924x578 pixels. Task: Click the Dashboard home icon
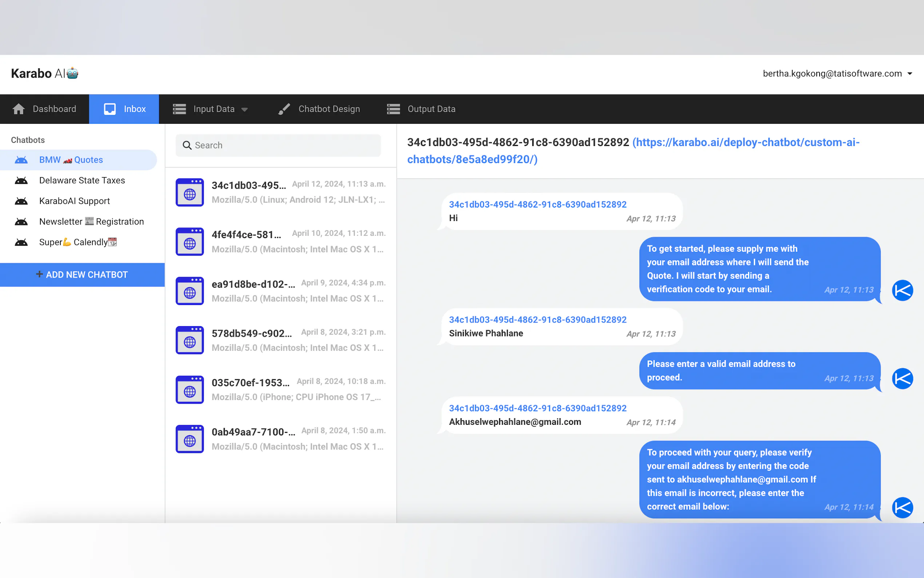(18, 109)
